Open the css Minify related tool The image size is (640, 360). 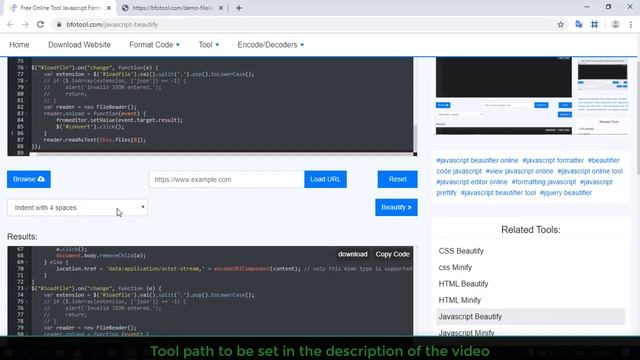point(455,267)
